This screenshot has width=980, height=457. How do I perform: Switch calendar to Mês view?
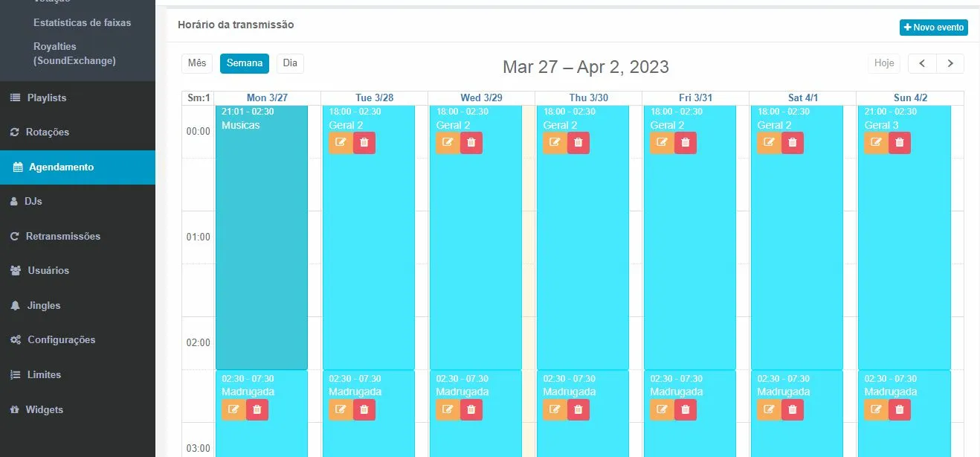pos(197,63)
